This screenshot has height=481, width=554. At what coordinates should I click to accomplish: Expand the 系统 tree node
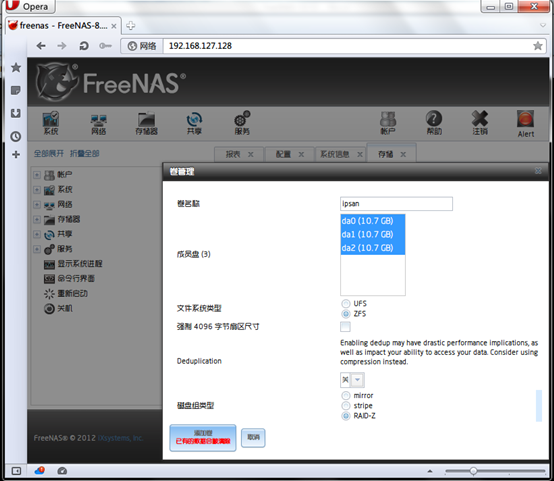click(37, 190)
